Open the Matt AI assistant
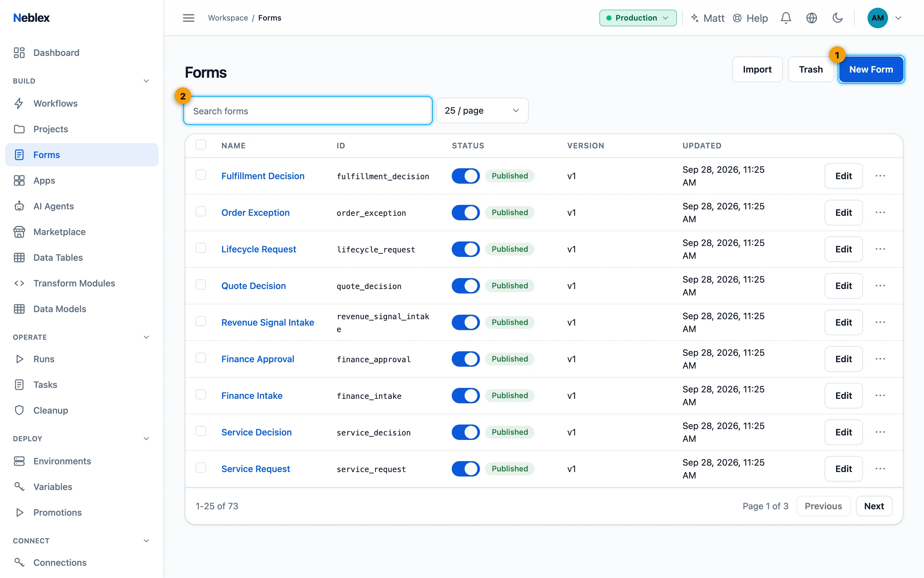This screenshot has height=578, width=924. coord(707,18)
